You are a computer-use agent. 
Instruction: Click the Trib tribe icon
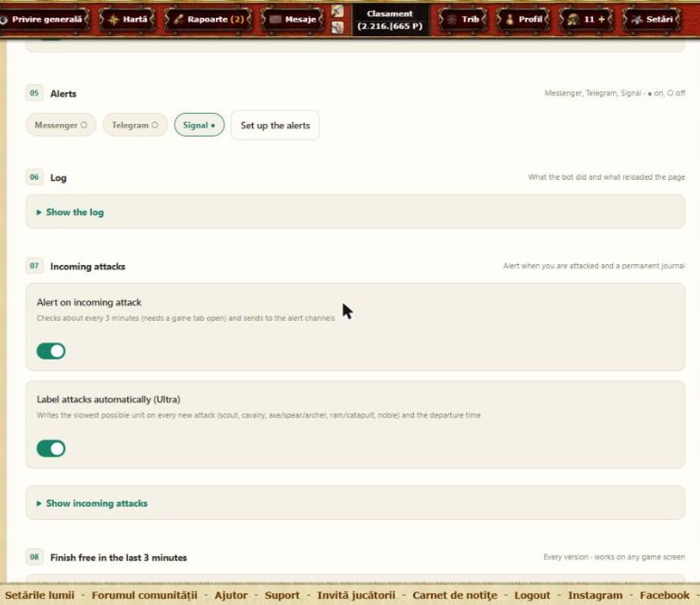pos(452,19)
